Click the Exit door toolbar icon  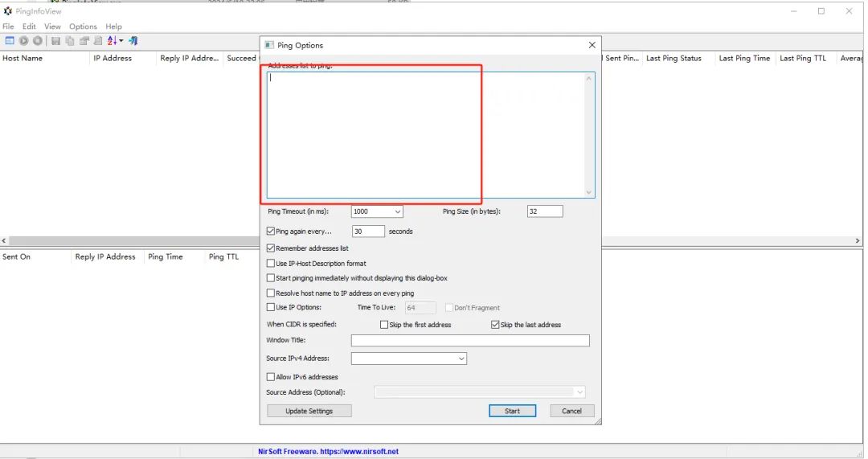[x=133, y=40]
